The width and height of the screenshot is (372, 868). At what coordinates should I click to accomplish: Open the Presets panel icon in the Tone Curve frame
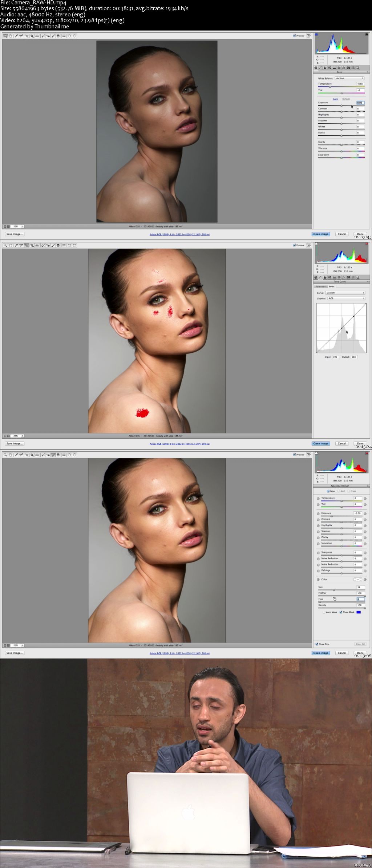pyautogui.click(x=353, y=277)
